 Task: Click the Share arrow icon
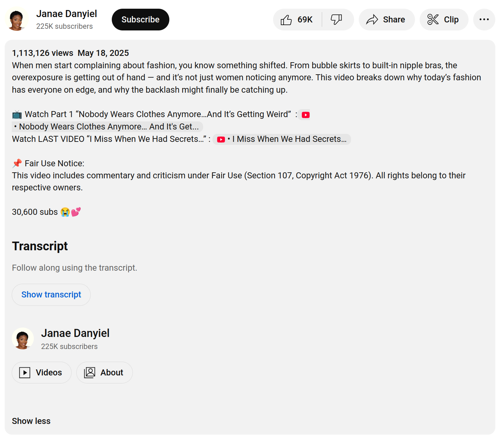372,20
